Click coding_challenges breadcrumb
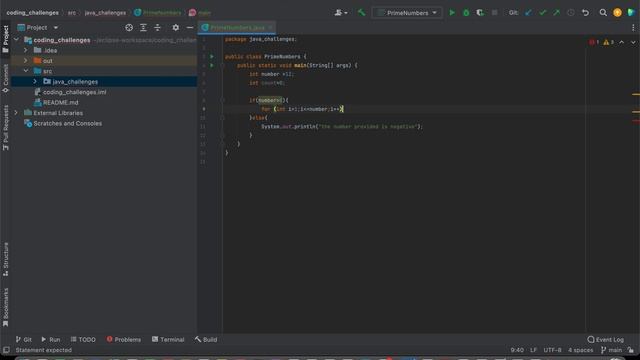 click(x=32, y=13)
